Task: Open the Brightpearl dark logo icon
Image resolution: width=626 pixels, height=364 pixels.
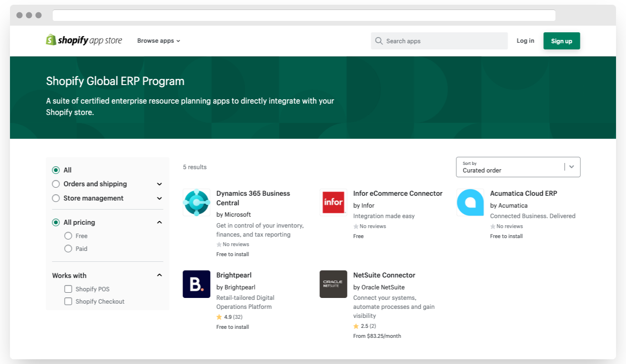Action: click(x=196, y=284)
